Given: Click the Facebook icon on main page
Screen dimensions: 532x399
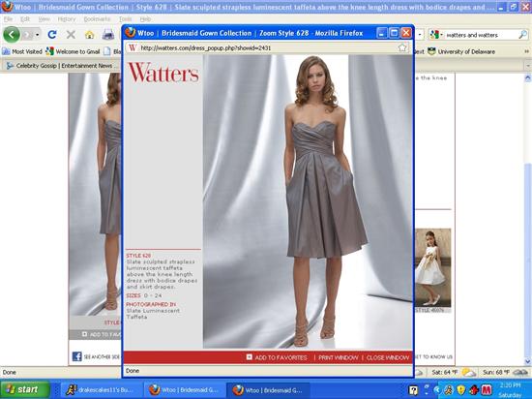Looking at the screenshot, I should click(77, 356).
